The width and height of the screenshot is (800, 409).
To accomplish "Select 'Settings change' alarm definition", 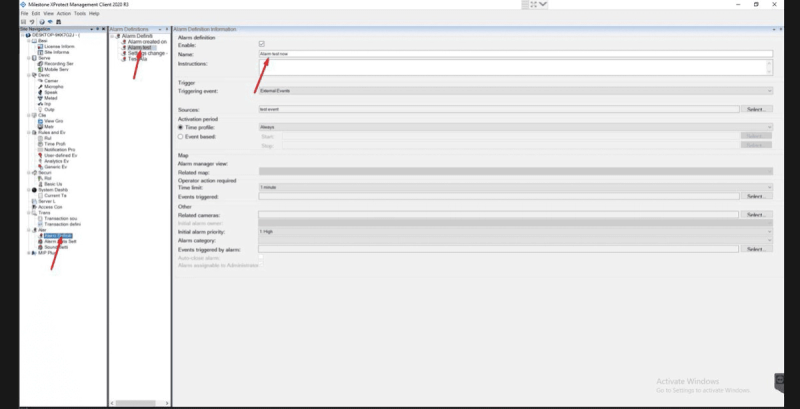I will coord(147,53).
